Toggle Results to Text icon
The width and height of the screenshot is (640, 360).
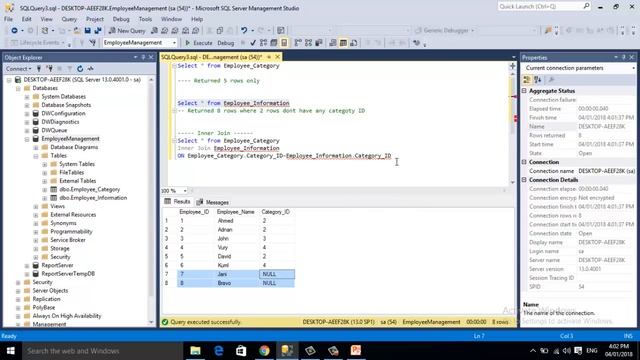333,43
